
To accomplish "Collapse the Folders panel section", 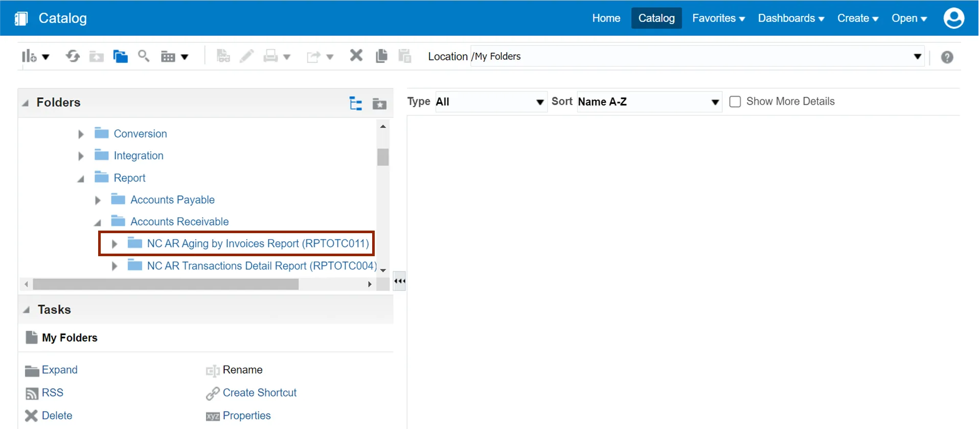I will coord(26,103).
